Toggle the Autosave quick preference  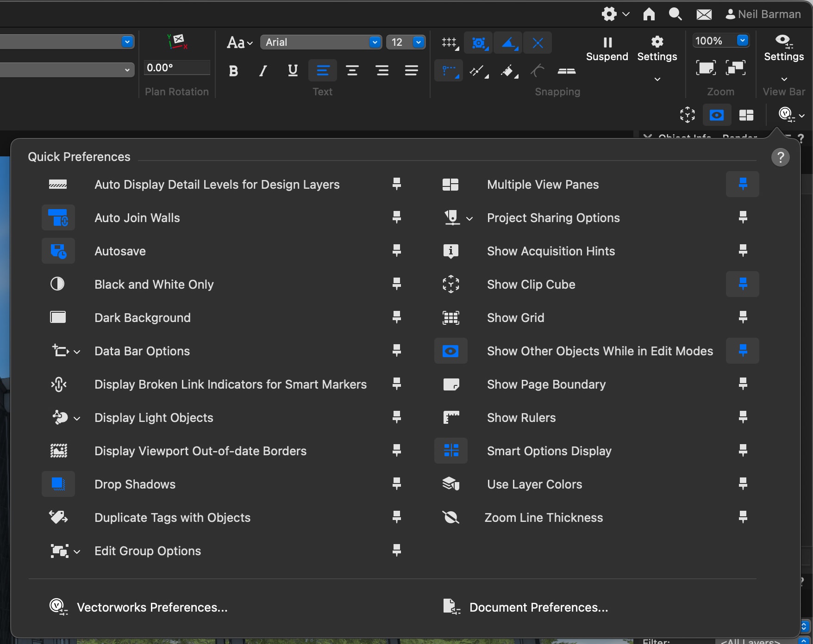[58, 251]
